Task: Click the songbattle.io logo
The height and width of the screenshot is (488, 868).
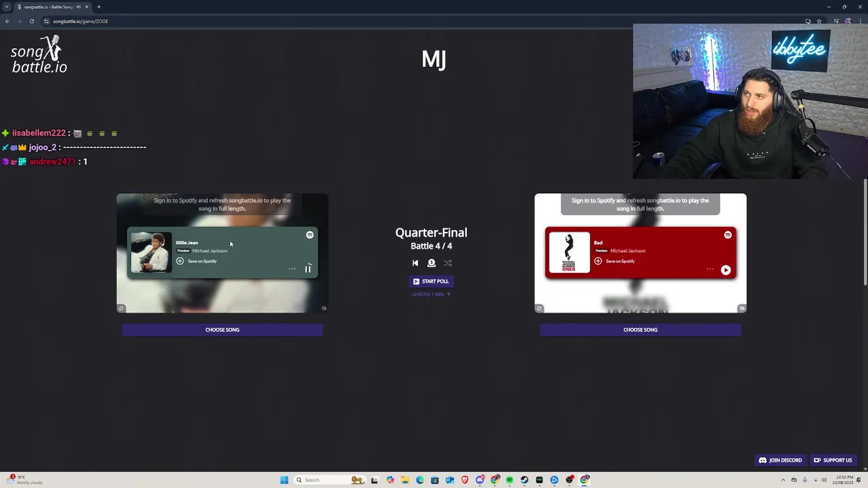Action: pos(39,55)
